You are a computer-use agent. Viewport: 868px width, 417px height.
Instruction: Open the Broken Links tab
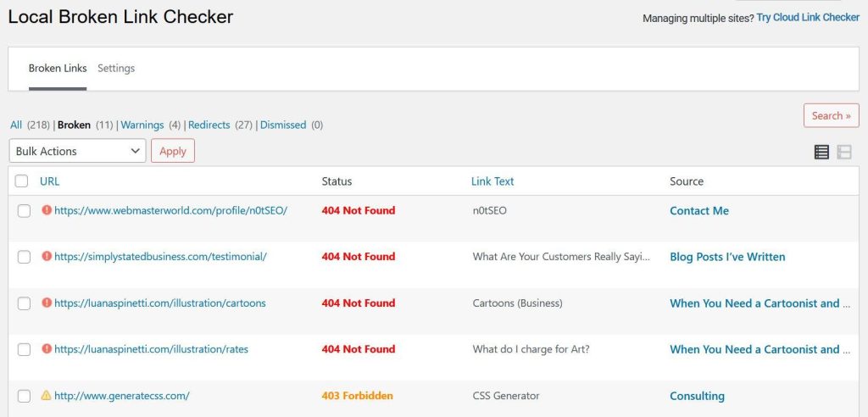[x=58, y=68]
